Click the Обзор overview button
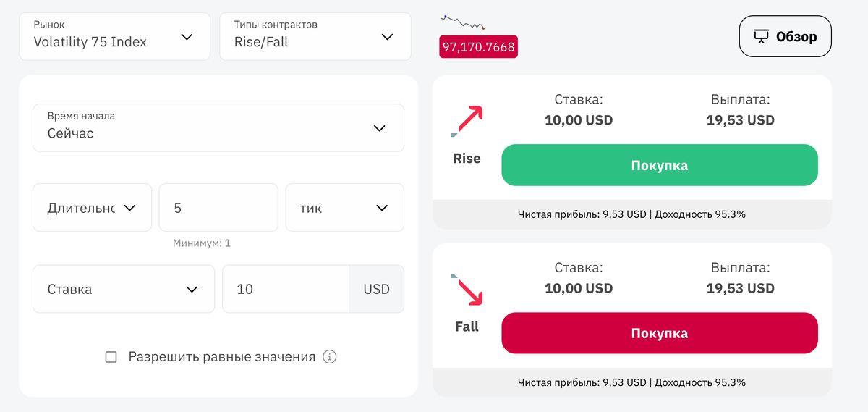Screen dimensions: 868x412 click(x=785, y=36)
